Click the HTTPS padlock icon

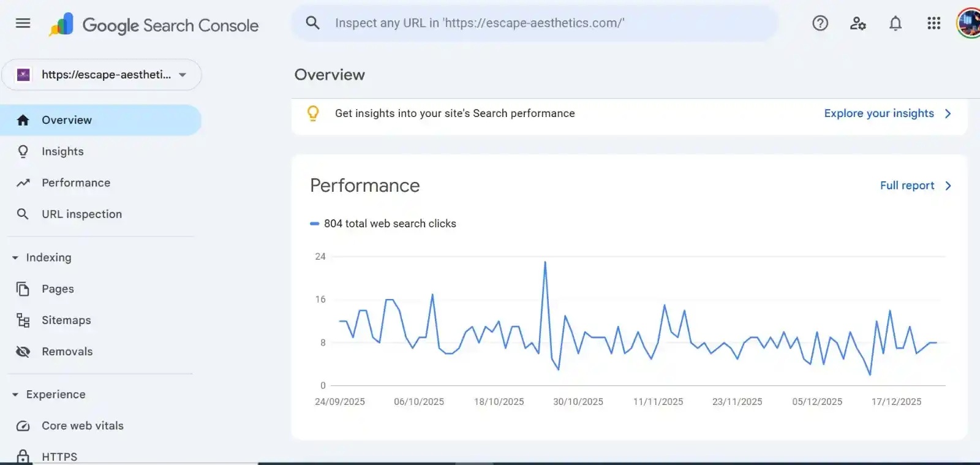point(23,456)
